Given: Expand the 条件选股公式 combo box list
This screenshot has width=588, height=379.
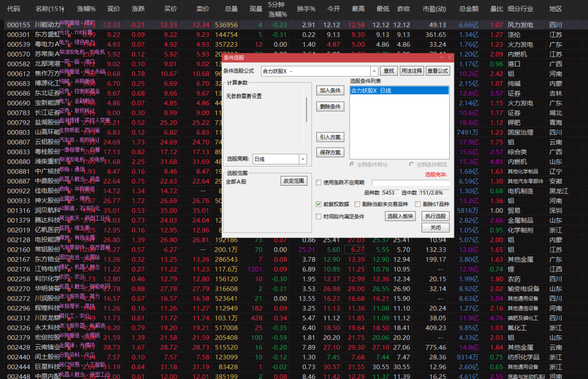Looking at the screenshot, I should 374,71.
